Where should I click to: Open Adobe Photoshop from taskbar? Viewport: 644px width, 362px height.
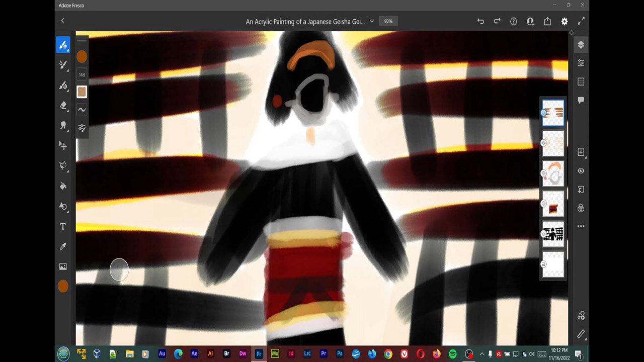pyautogui.click(x=340, y=354)
